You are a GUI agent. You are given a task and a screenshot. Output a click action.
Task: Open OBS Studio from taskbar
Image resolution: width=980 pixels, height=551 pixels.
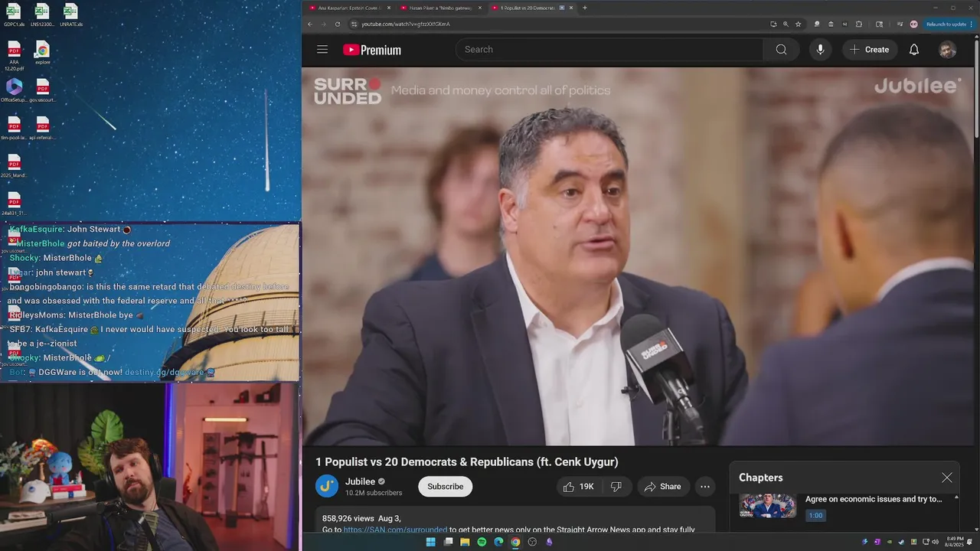point(532,542)
